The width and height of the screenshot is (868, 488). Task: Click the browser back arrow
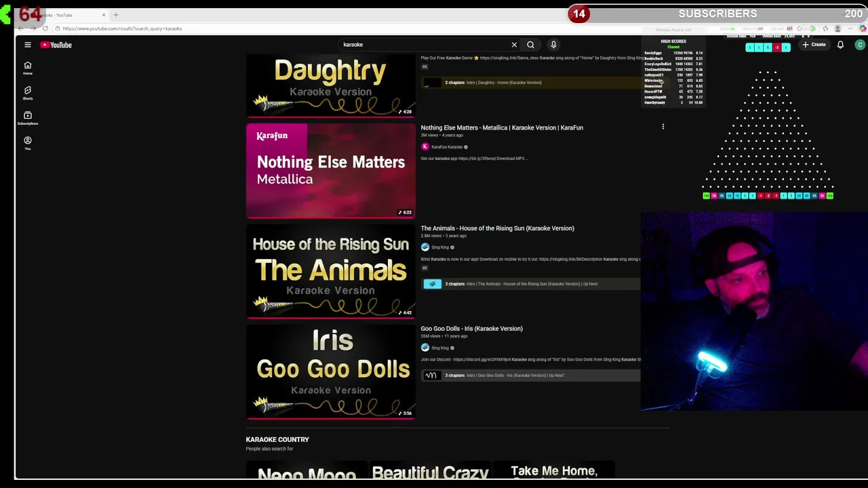click(21, 28)
